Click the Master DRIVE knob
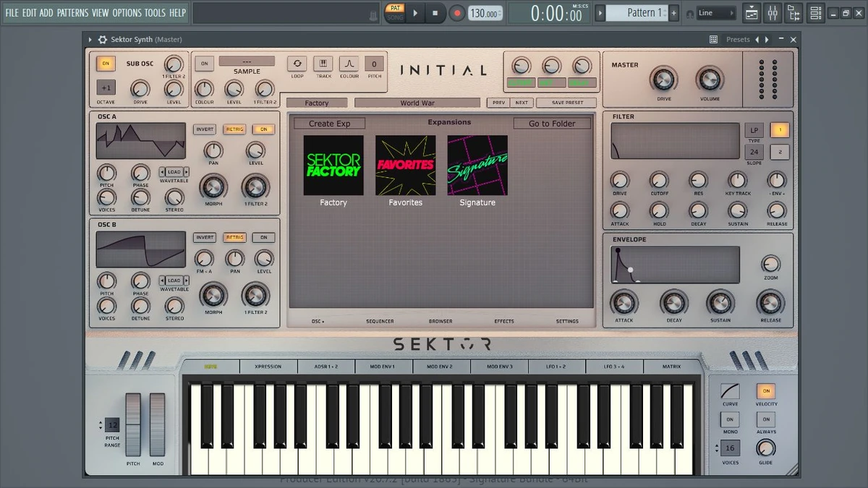Screen dimensions: 868x488 click(663, 80)
